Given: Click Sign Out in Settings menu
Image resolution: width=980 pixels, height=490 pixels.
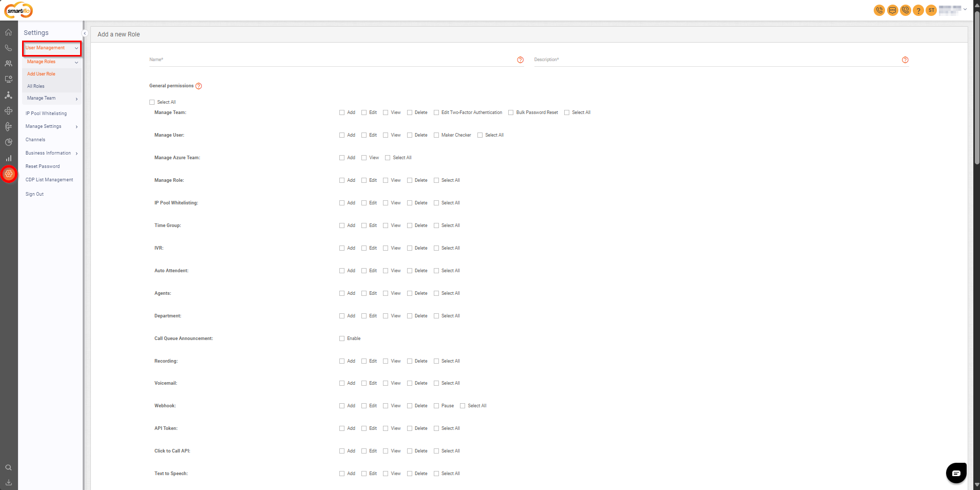Looking at the screenshot, I should (x=34, y=194).
